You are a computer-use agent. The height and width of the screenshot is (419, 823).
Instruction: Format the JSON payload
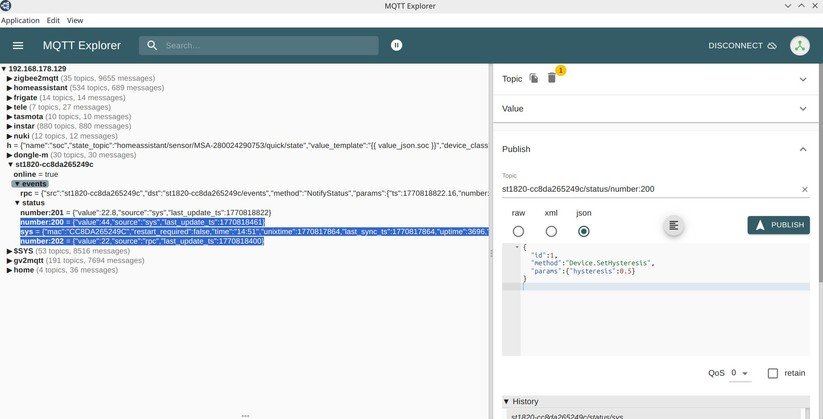point(674,226)
